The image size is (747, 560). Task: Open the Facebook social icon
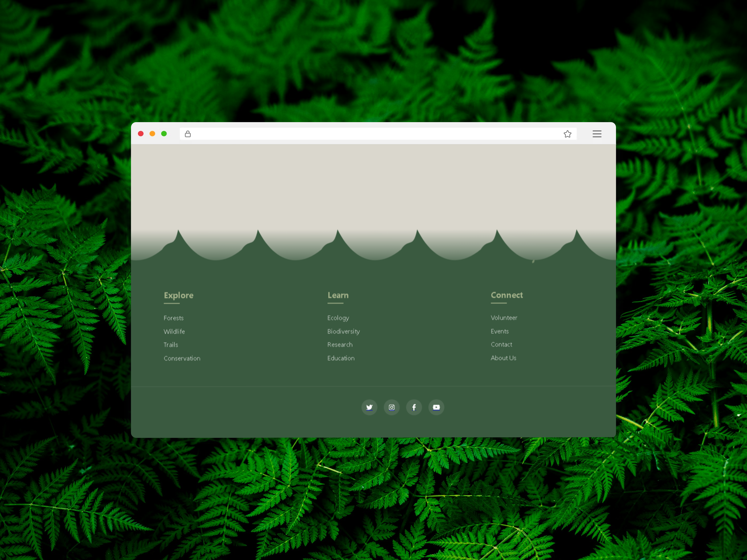pos(414,407)
